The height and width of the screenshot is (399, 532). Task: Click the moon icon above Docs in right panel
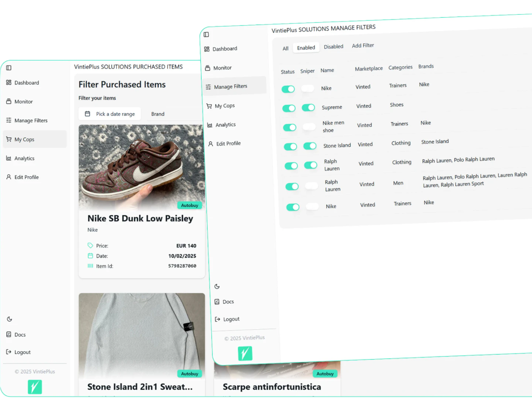click(x=217, y=287)
